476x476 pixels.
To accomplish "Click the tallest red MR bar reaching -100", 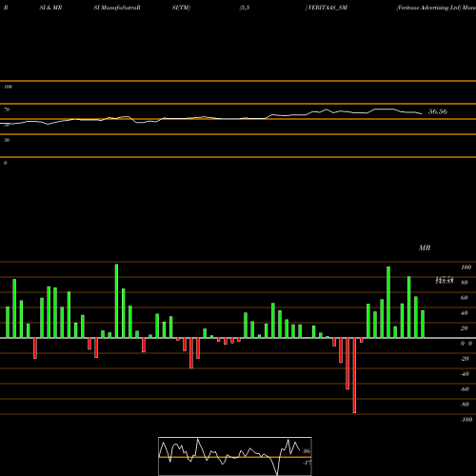I will coord(354,375).
